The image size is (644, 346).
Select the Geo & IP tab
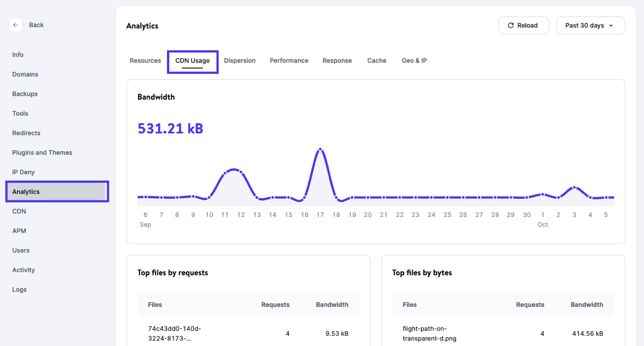[x=414, y=60]
